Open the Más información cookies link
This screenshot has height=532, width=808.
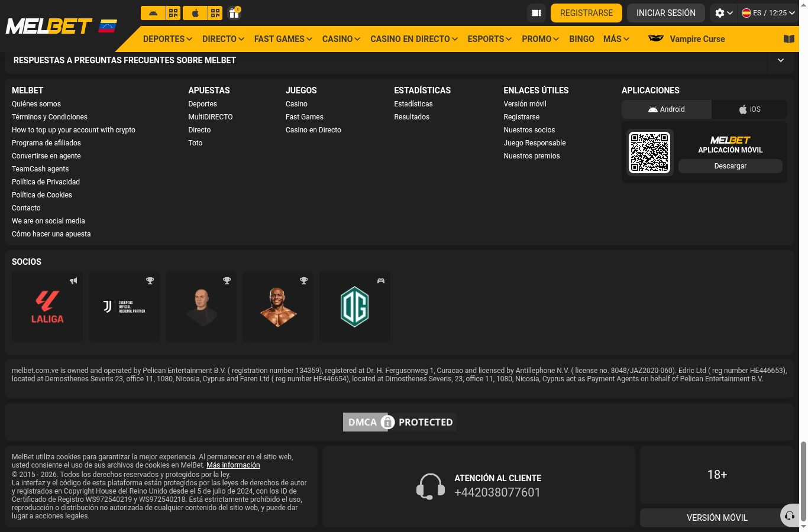tap(233, 465)
